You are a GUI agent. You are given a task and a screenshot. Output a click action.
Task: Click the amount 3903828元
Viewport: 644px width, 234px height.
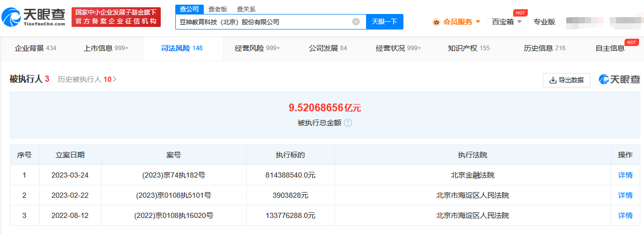coord(290,195)
